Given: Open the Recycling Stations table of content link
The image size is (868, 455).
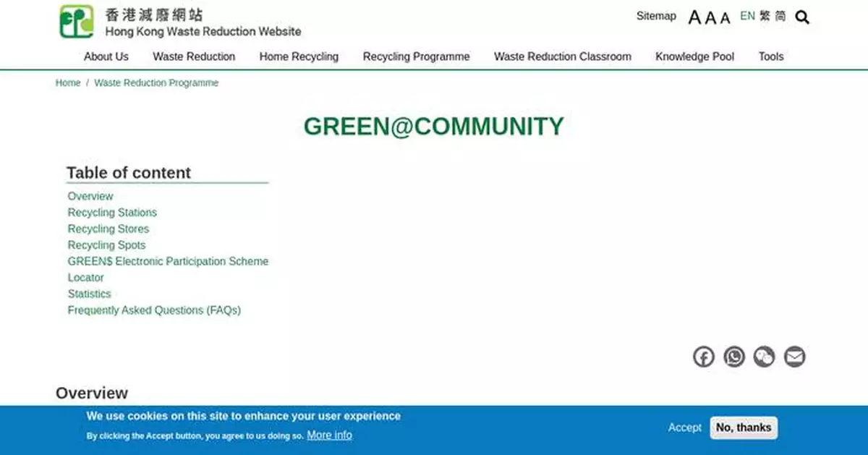Looking at the screenshot, I should point(112,212).
